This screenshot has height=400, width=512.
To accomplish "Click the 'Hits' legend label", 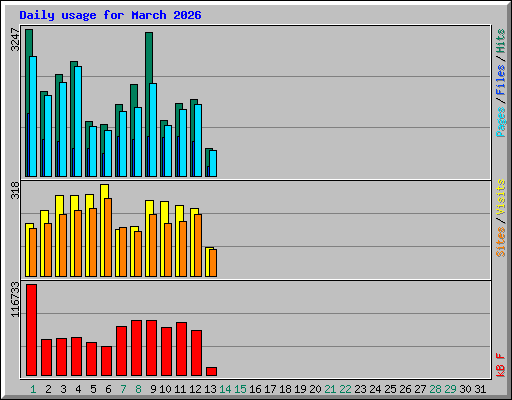I will 500,41.
